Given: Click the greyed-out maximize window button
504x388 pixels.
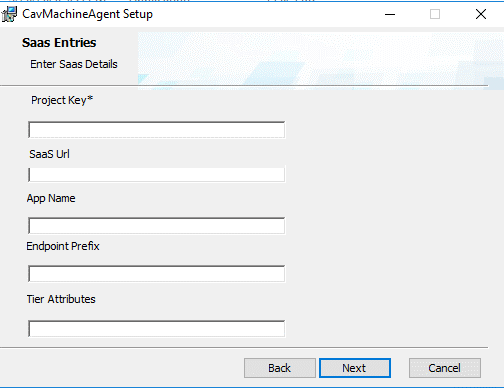Looking at the screenshot, I should [435, 14].
